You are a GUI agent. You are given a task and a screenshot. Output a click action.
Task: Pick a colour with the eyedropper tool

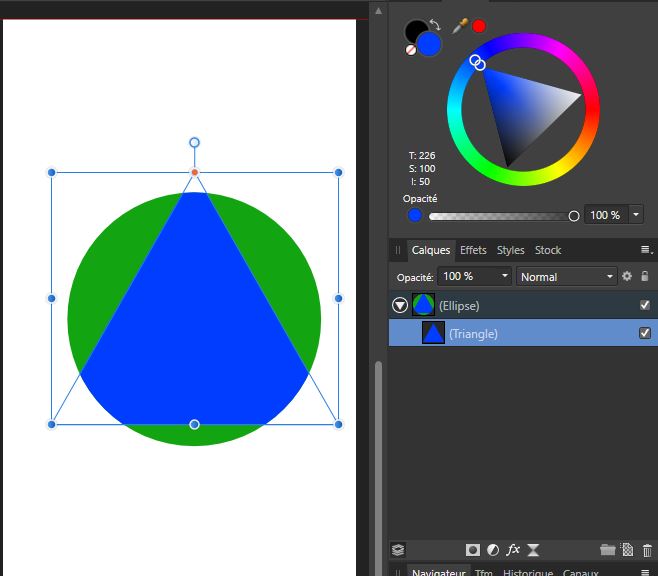point(460,26)
